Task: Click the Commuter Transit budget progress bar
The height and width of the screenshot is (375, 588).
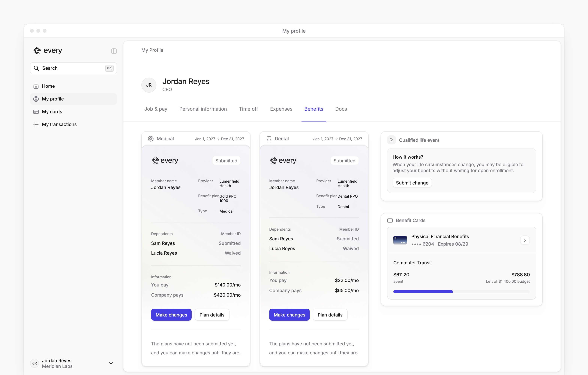Action: 461,292
